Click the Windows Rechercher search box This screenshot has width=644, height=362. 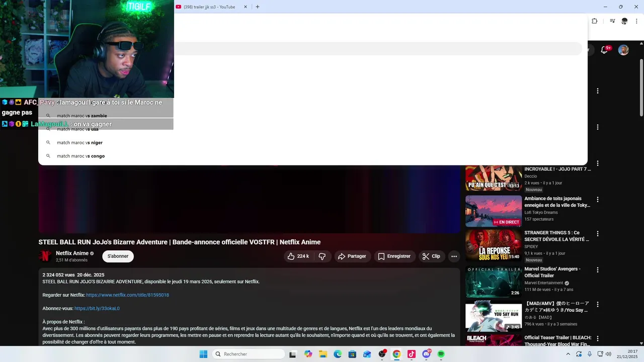tap(248, 354)
